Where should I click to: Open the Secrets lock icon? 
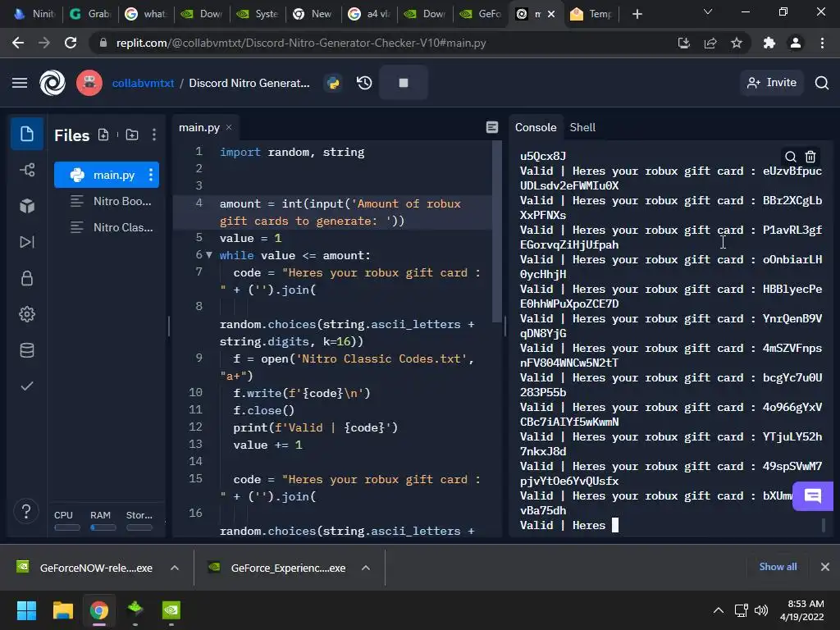point(27,278)
